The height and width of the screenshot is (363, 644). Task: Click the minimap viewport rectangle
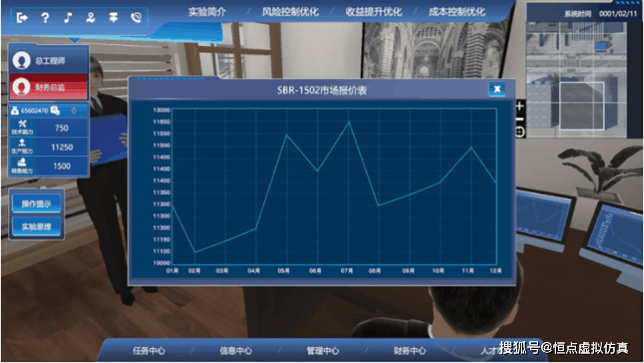tap(581, 105)
